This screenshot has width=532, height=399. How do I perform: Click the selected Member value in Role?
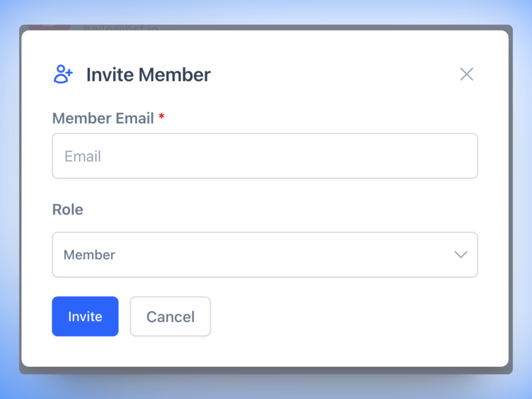(89, 255)
